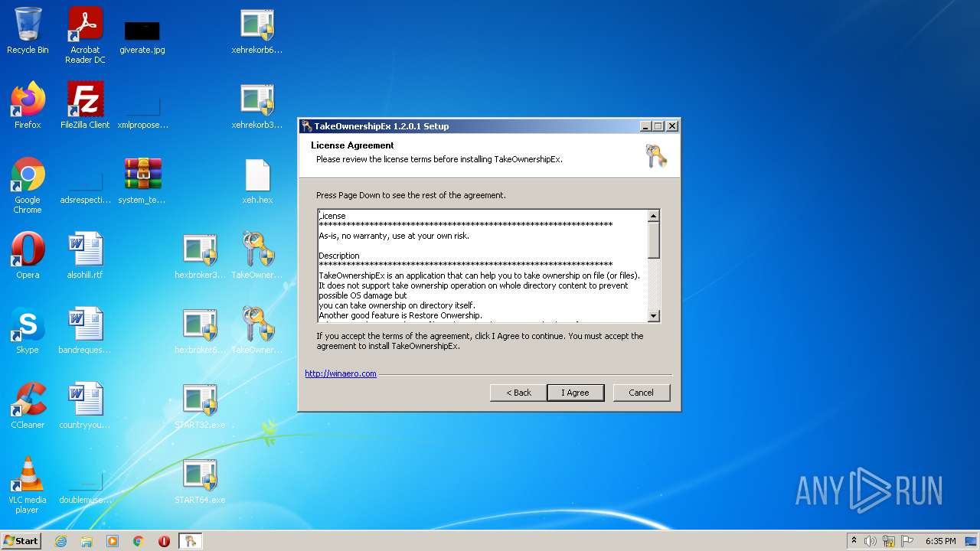
Task: Open xehrekorb6 installer icon on desktop
Action: (x=257, y=32)
